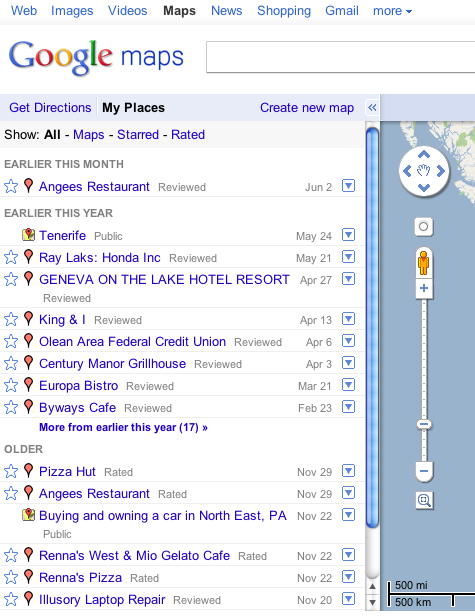Open dropdown for Pizza Hut
The image size is (475, 616).
coord(348,471)
